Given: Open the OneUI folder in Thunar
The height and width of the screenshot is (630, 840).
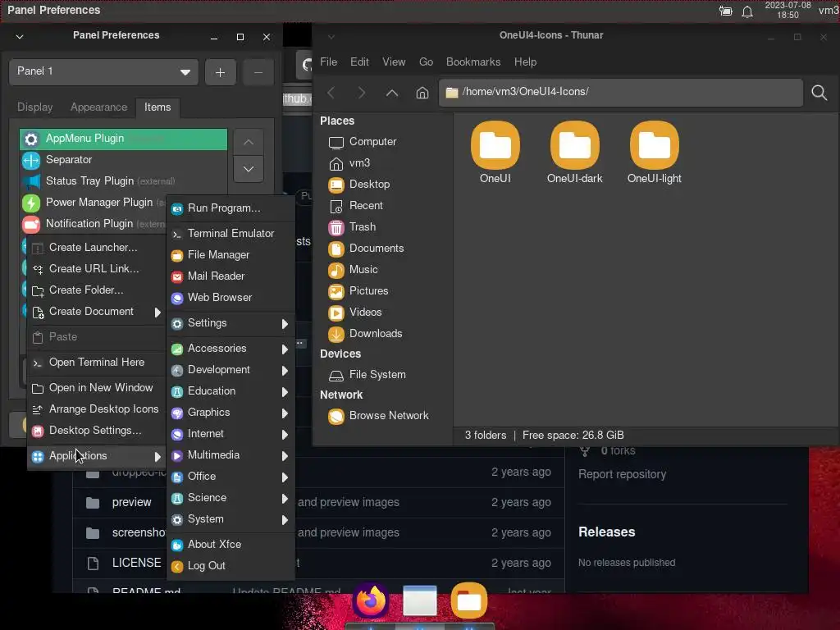Looking at the screenshot, I should pyautogui.click(x=495, y=153).
